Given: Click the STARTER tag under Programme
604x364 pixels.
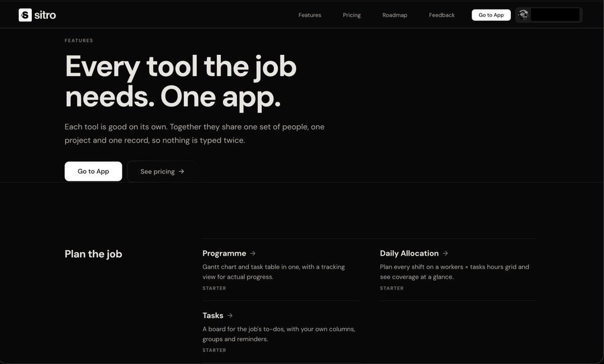Looking at the screenshot, I should [214, 288].
